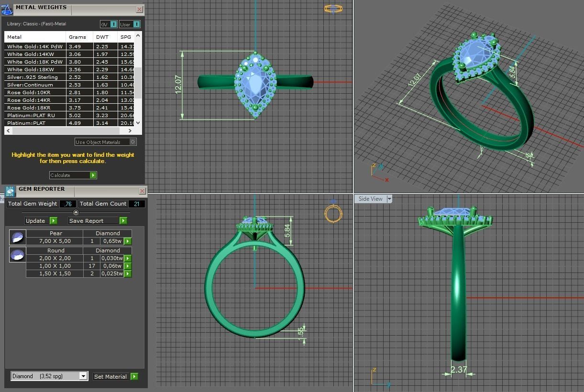Click the 5.84 dimension in front view
Image resolution: width=584 pixels, height=392 pixels.
(x=288, y=230)
